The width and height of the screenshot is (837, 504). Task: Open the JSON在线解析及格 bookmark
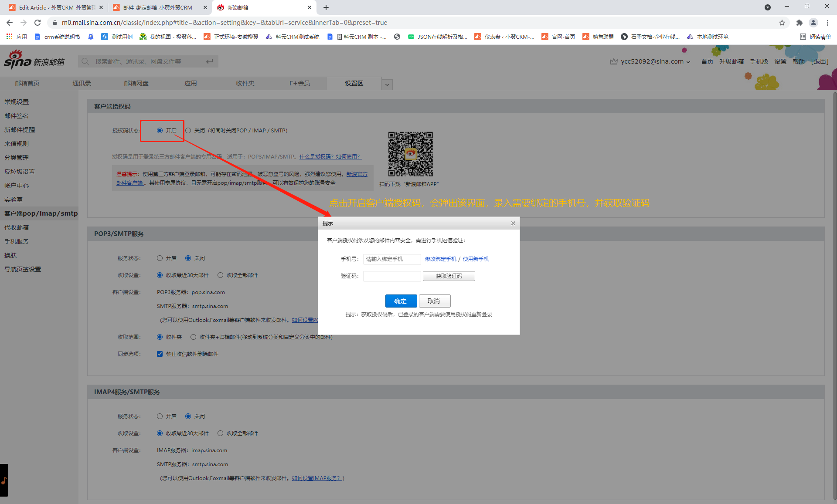click(438, 37)
